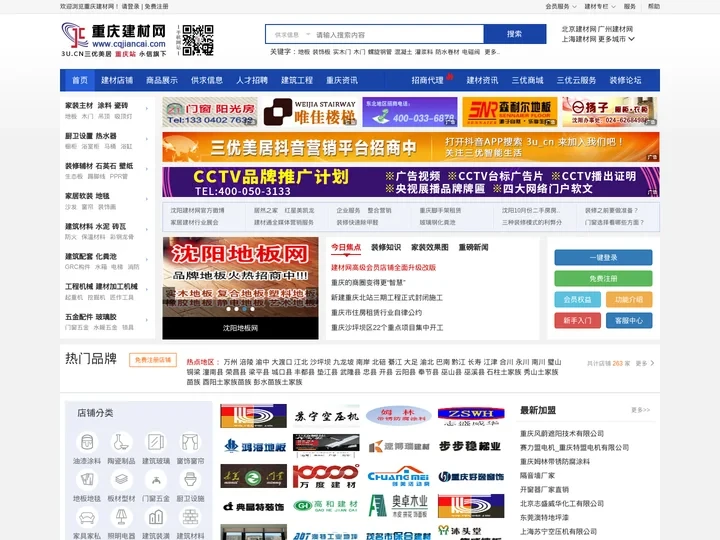Click the 会员权益 button
This screenshot has width=720, height=540.
coord(578,300)
